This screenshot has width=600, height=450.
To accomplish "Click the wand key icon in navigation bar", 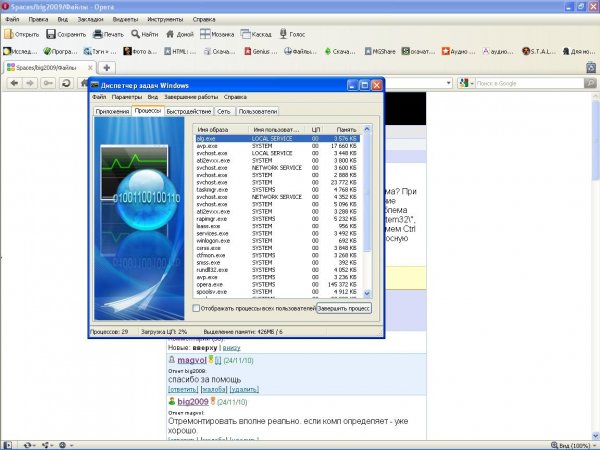I will [x=48, y=83].
